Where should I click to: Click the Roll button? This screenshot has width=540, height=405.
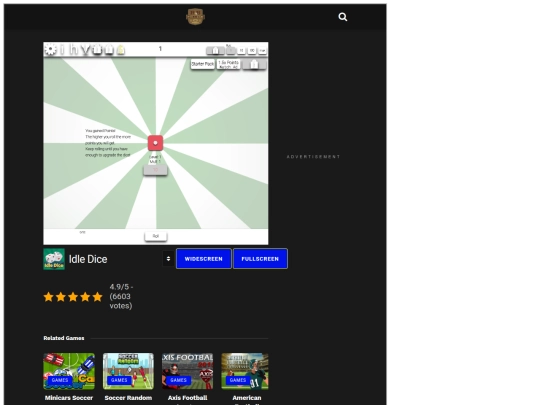tap(156, 236)
